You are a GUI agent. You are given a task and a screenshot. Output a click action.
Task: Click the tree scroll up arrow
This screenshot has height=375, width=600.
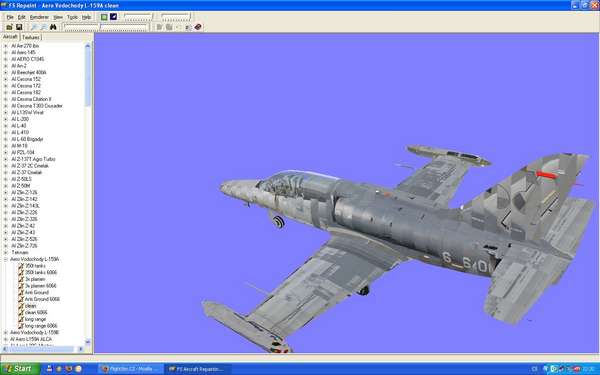coord(88,46)
